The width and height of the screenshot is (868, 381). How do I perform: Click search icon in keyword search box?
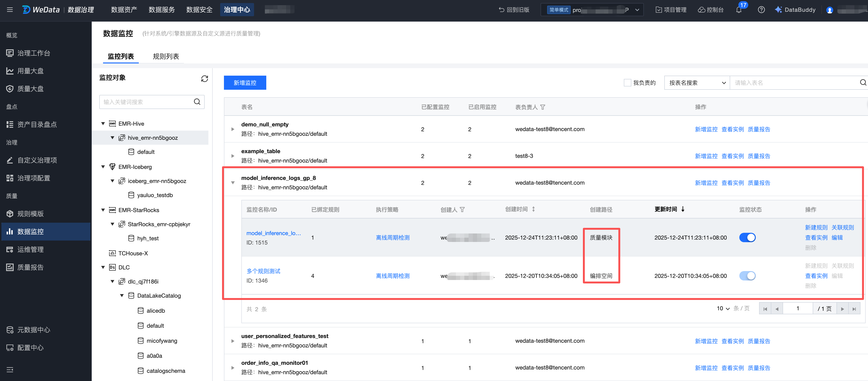click(x=197, y=102)
